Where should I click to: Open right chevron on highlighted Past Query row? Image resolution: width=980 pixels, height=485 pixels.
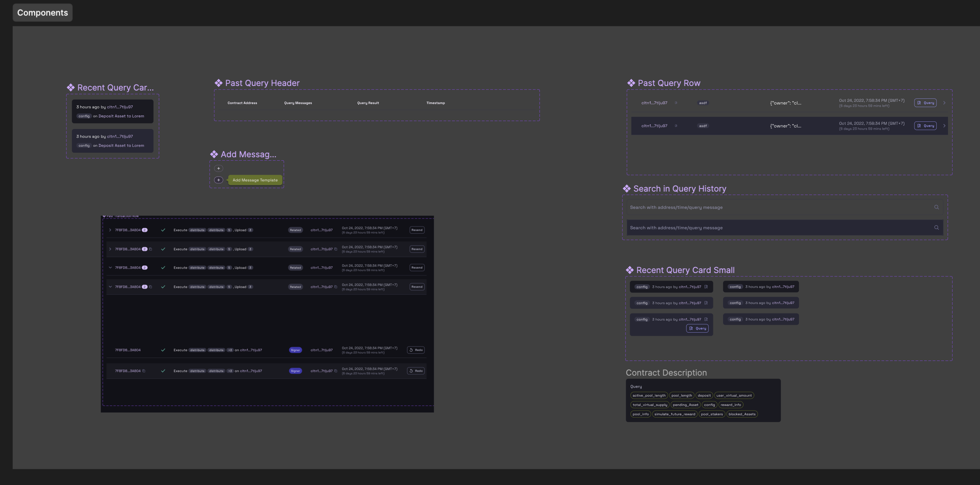[x=944, y=126]
